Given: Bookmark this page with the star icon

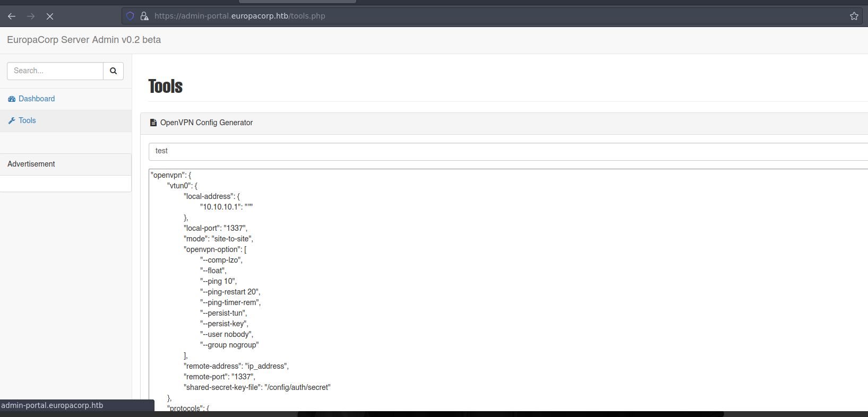Looking at the screenshot, I should [854, 16].
